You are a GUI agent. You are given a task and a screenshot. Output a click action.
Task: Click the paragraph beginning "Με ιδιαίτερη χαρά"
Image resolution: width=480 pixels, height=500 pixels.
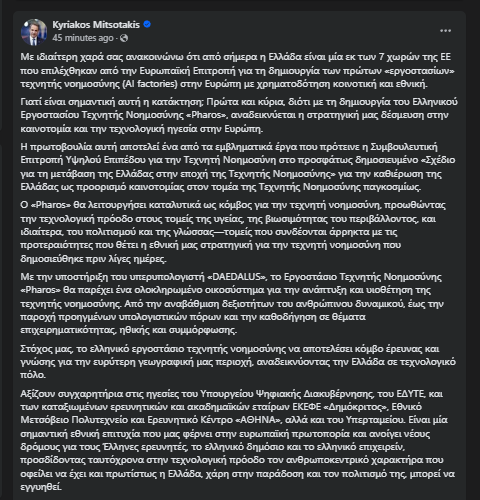[237, 70]
